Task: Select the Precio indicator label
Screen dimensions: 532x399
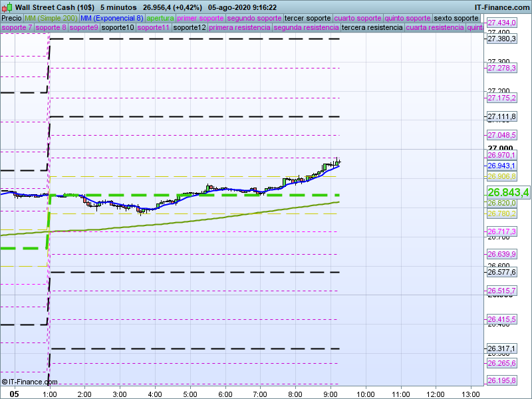Action: tap(11, 18)
